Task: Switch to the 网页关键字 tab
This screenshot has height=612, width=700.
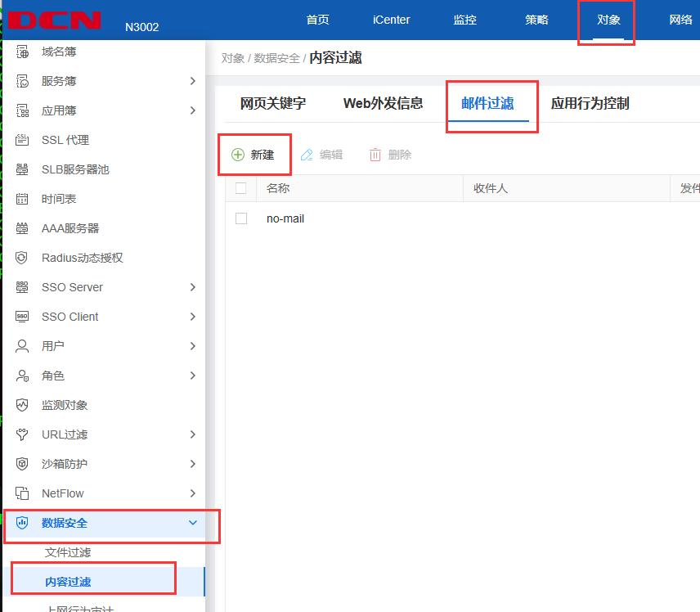Action: [273, 104]
